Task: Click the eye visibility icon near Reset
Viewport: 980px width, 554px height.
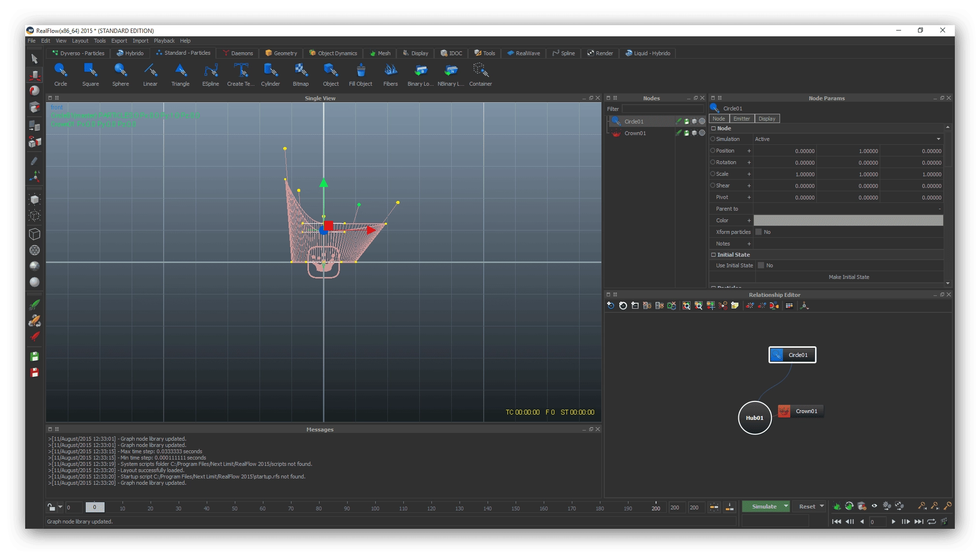Action: tap(874, 506)
